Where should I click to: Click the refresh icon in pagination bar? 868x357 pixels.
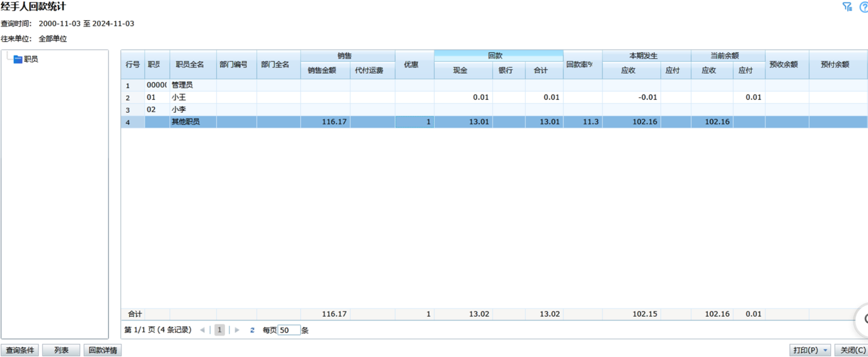pyautogui.click(x=252, y=330)
